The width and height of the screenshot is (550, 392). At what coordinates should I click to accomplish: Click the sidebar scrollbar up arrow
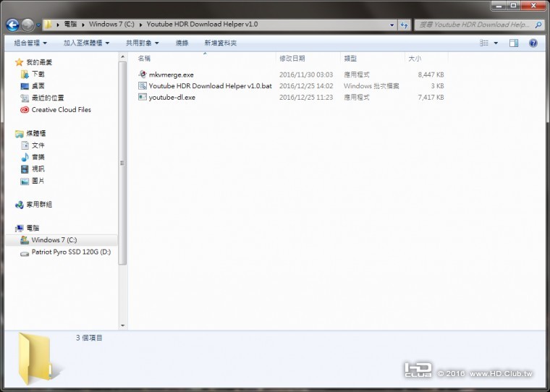point(122,57)
